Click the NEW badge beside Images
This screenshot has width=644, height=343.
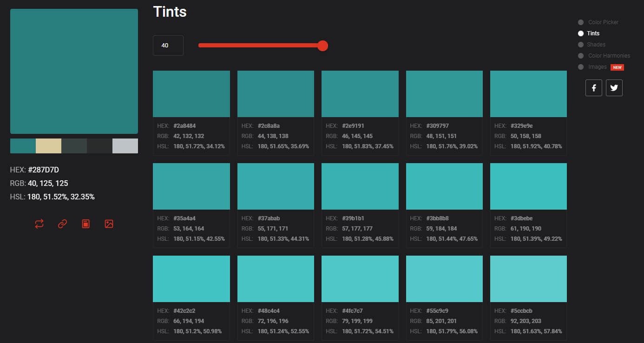point(617,67)
